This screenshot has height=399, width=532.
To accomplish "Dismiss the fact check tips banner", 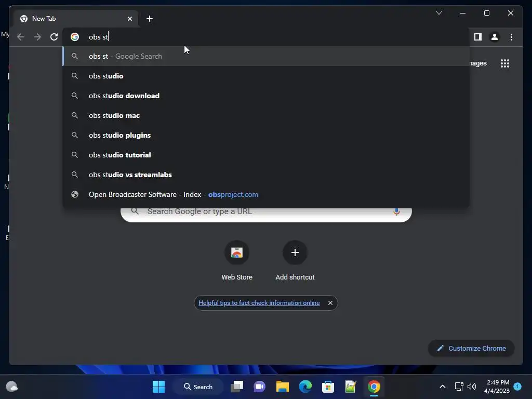I will 330,303.
